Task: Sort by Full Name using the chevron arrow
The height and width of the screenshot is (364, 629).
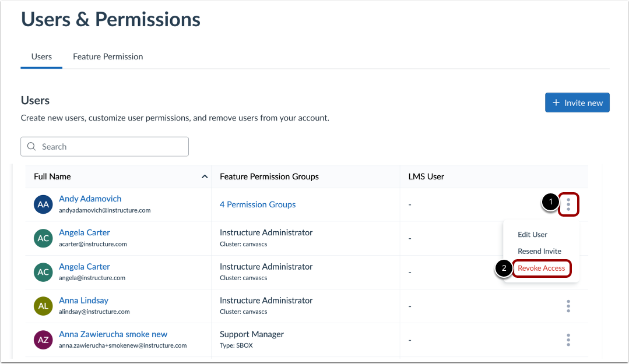Action: (205, 176)
